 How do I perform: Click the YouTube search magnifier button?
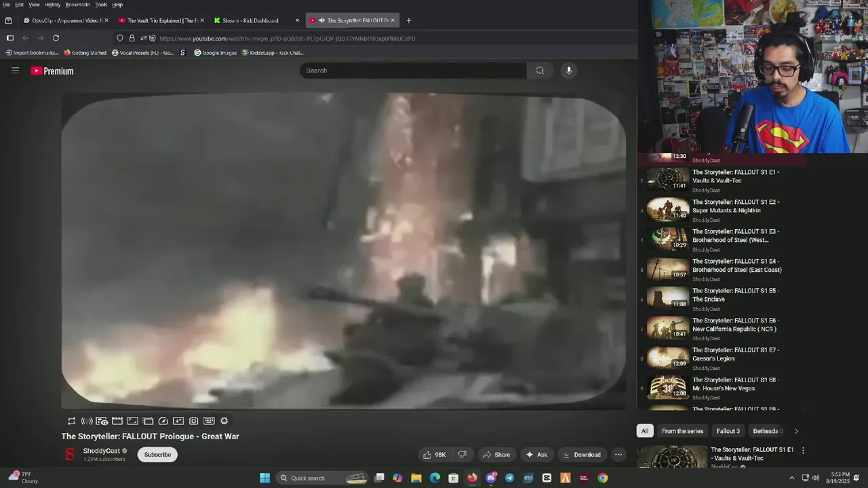[540, 70]
